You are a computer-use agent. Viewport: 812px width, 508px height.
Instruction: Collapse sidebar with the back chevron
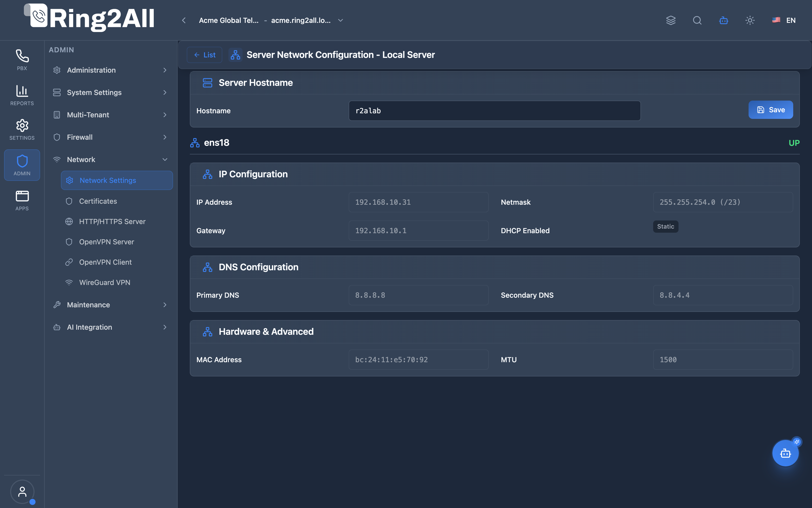coord(184,20)
